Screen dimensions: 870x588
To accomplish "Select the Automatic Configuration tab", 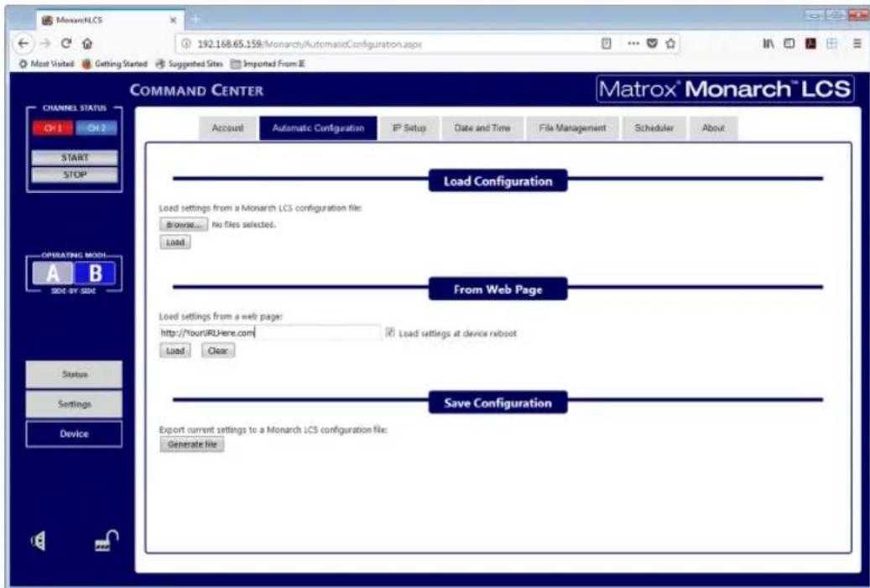I will click(x=318, y=128).
